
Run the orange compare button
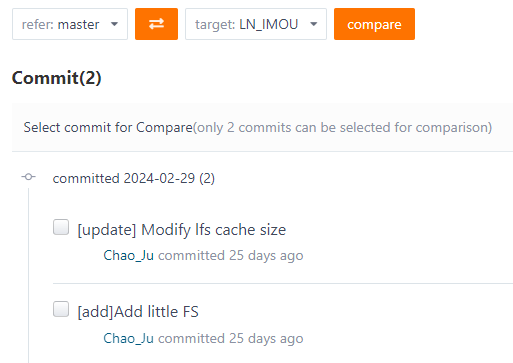point(374,24)
